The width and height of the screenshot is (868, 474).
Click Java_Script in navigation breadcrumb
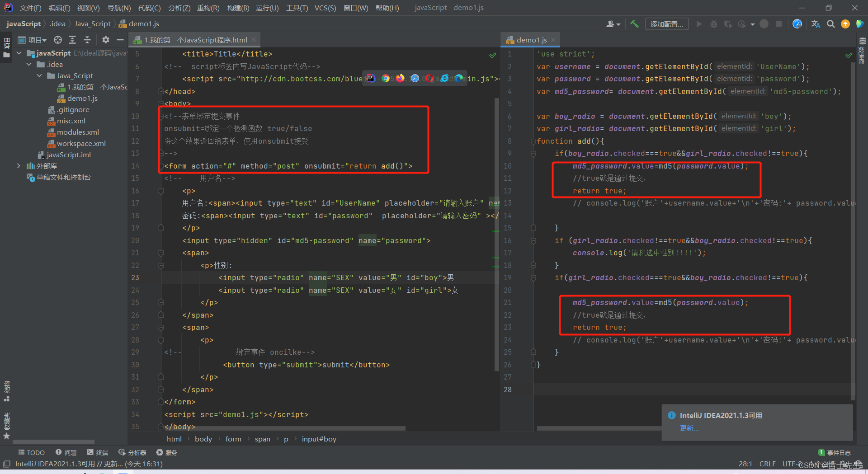click(92, 24)
